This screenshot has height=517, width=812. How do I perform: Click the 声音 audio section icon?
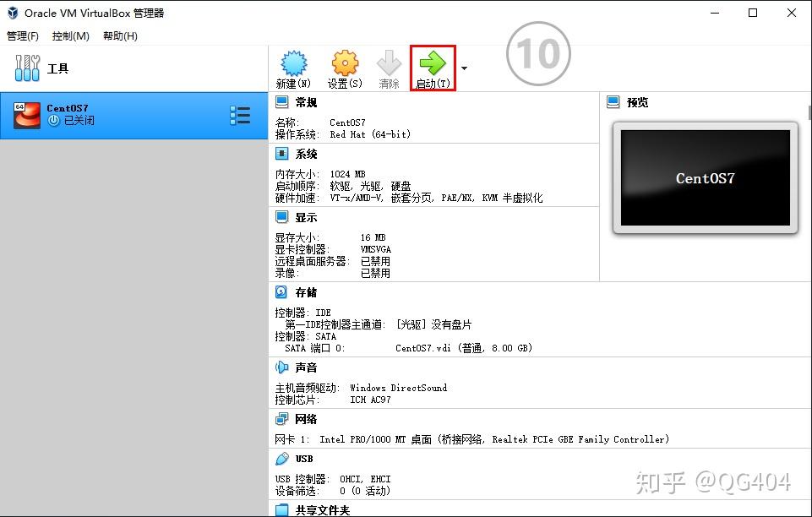pyautogui.click(x=283, y=367)
